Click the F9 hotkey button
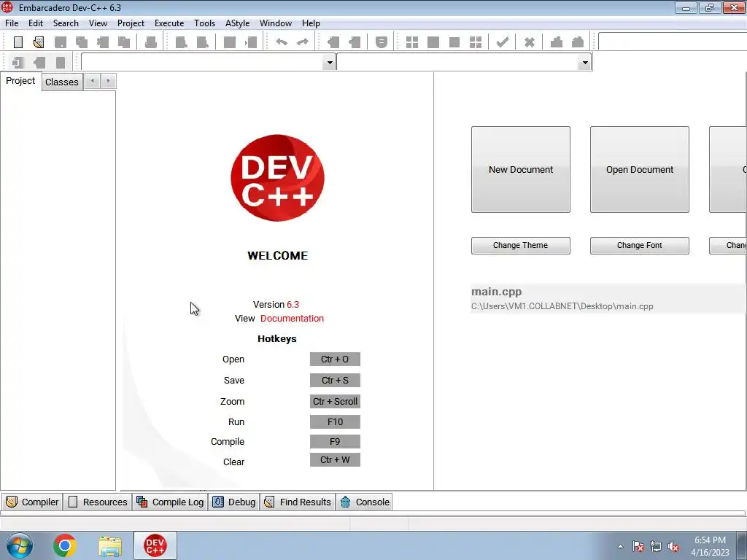 (335, 442)
